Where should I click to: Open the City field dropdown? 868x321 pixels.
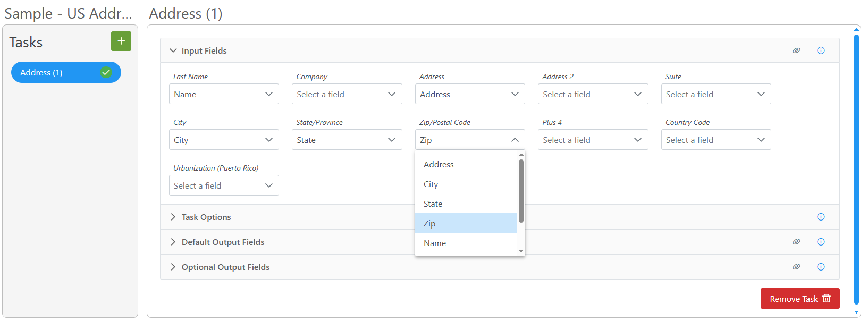224,140
